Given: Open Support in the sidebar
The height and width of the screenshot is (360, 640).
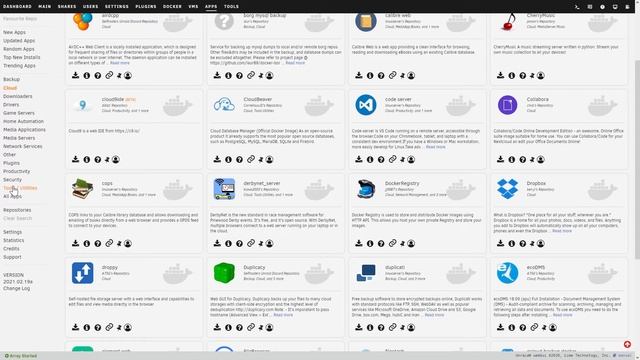Looking at the screenshot, I should 12,257.
